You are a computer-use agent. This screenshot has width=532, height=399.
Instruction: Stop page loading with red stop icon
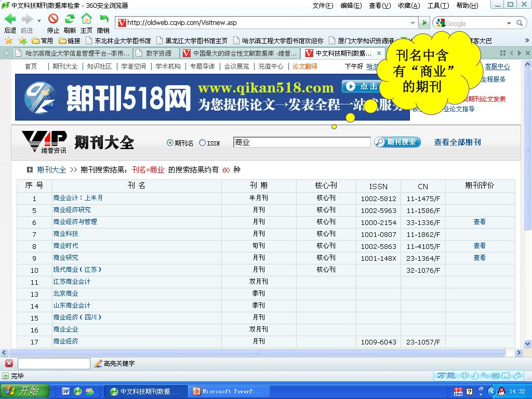coord(53,19)
